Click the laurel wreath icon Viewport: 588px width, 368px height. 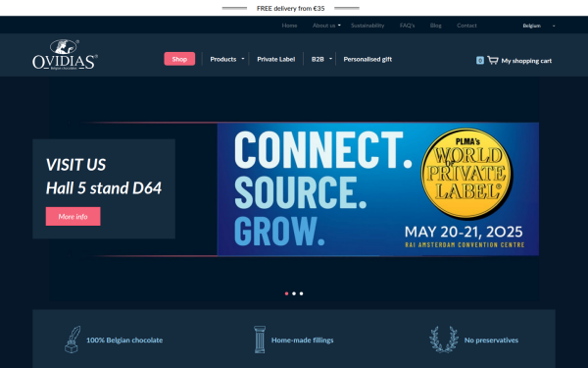(x=444, y=340)
